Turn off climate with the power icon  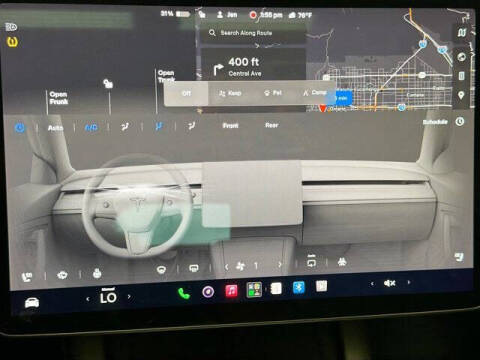[20, 128]
